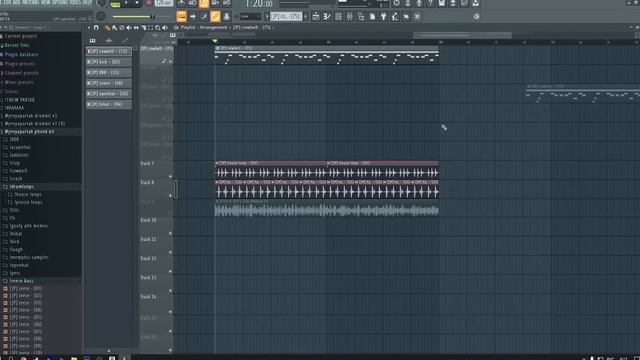Viewport: 640px width, 360px height.
Task: Switch the pattern/song mode toggle
Action: [115, 4]
